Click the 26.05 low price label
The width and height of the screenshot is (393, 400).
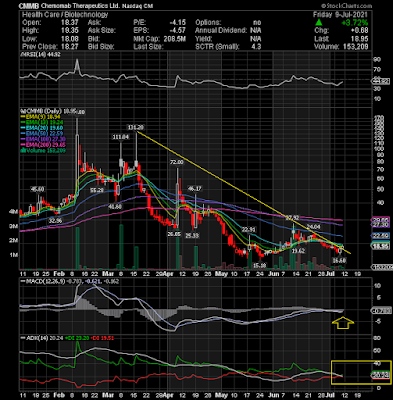tap(174, 234)
